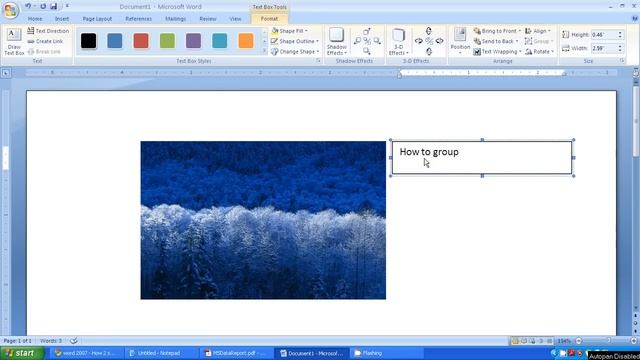Tilt 3-D effect right
Image resolution: width=640 pixels, height=360 pixels.
point(439,41)
